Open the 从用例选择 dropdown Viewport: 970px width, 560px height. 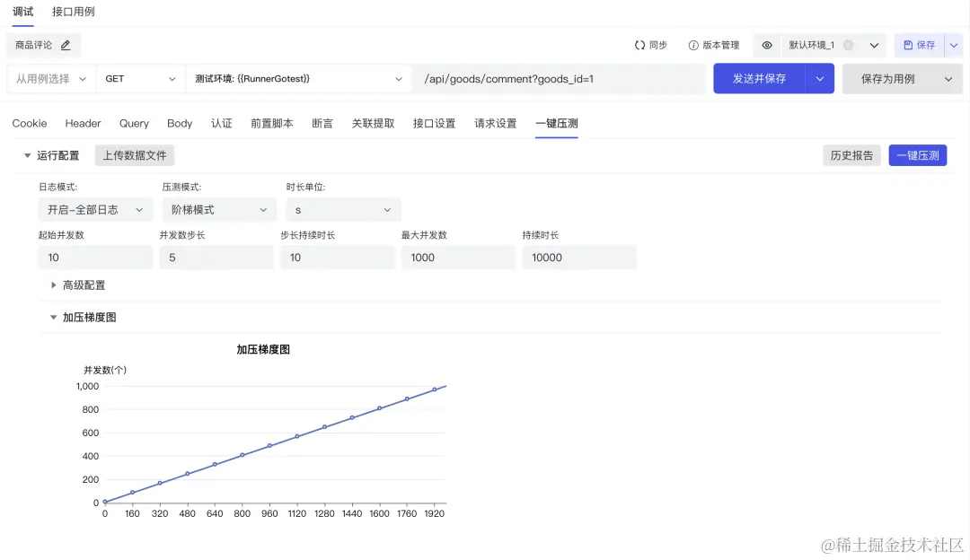pyautogui.click(x=51, y=78)
